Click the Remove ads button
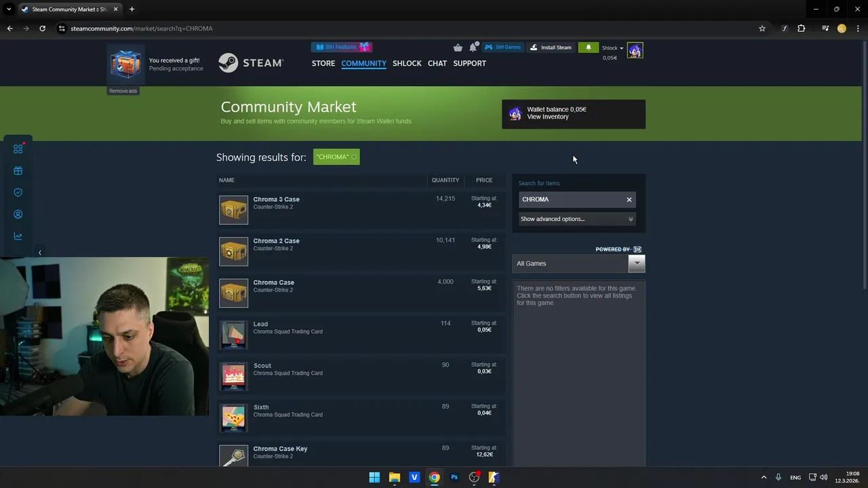The height and width of the screenshot is (488, 868). [x=123, y=91]
